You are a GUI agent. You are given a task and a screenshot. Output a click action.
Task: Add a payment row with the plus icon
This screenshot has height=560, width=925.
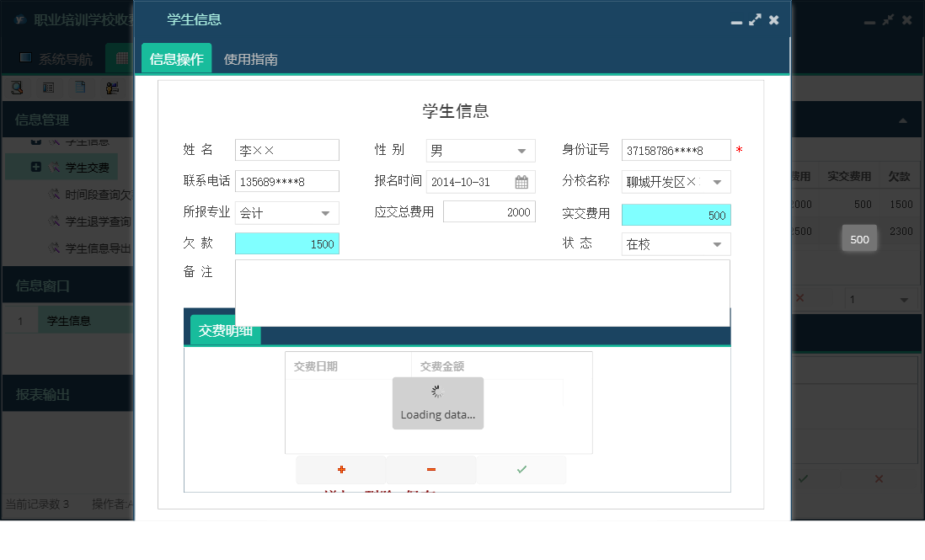(x=340, y=469)
